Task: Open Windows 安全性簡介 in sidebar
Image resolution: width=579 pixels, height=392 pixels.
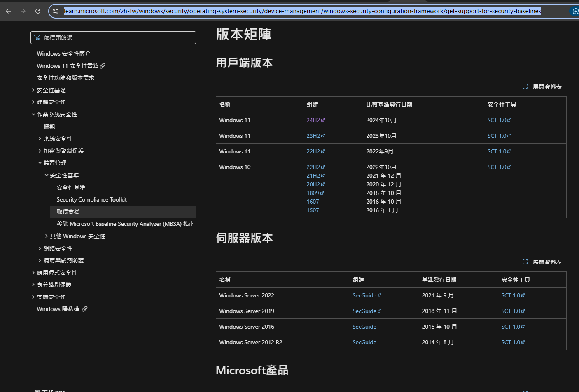Action: coord(64,53)
